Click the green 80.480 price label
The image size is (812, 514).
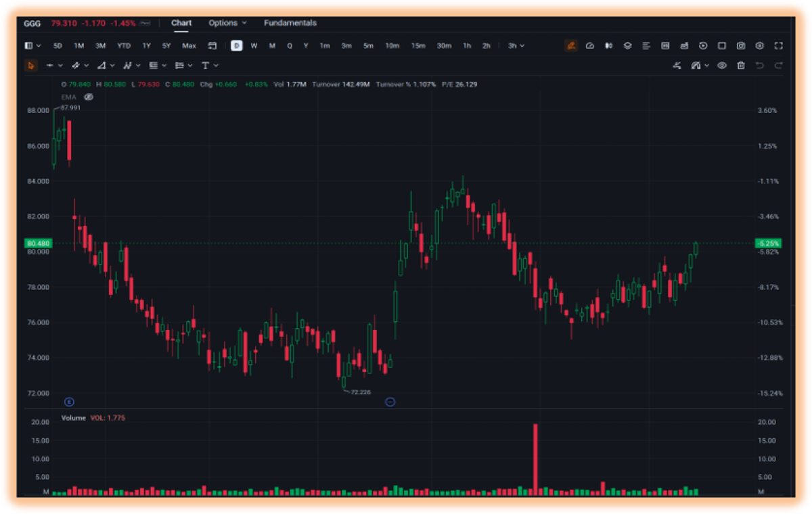tap(38, 243)
